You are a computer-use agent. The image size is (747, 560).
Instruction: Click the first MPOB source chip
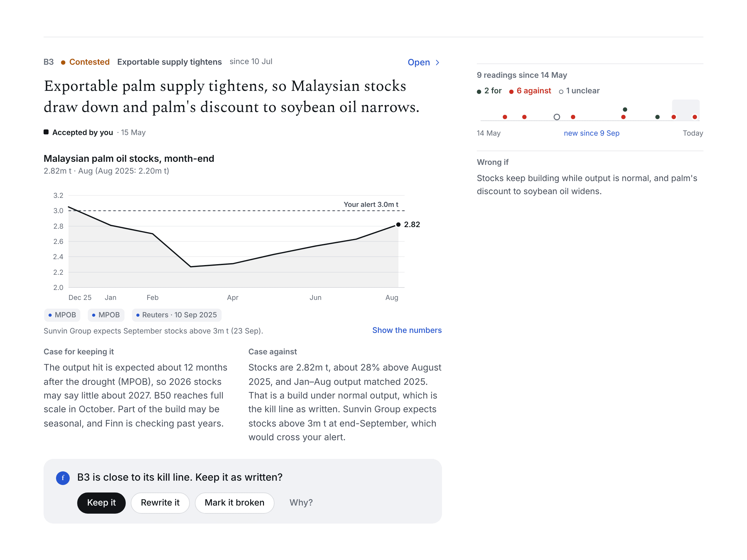[62, 315]
